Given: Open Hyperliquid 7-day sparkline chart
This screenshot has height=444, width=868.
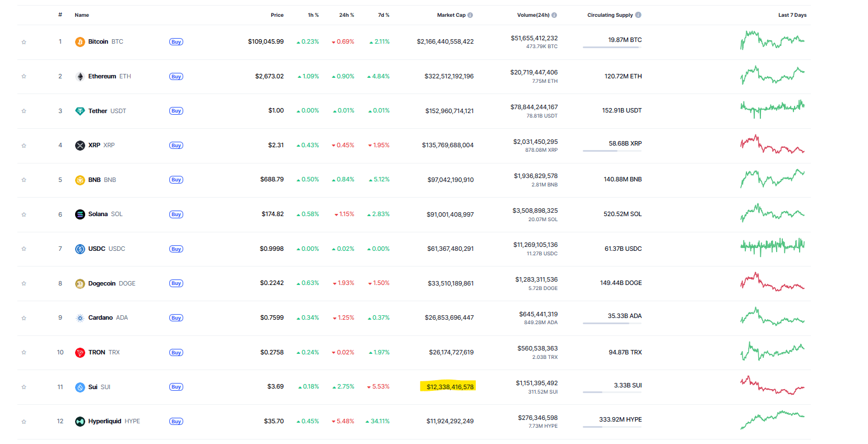Looking at the screenshot, I should [772, 420].
